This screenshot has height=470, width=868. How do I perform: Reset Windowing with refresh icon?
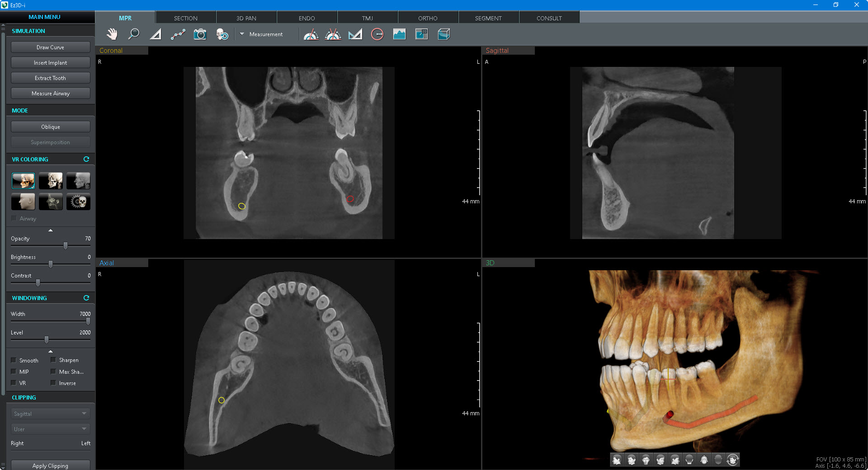86,298
